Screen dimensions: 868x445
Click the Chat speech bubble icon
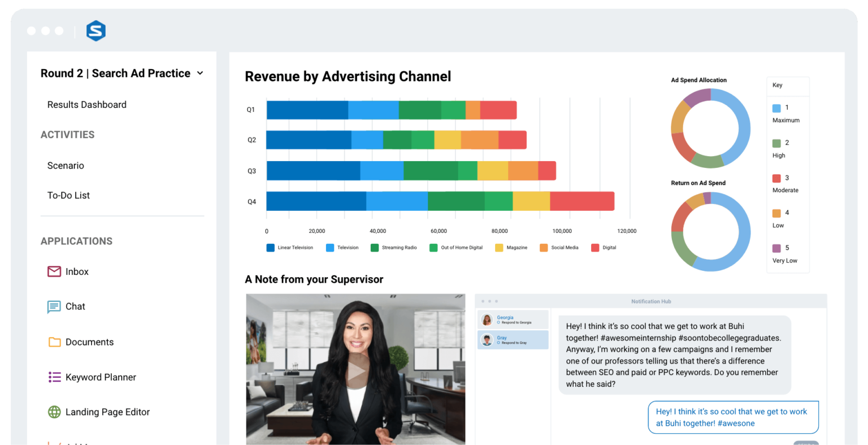coord(54,306)
